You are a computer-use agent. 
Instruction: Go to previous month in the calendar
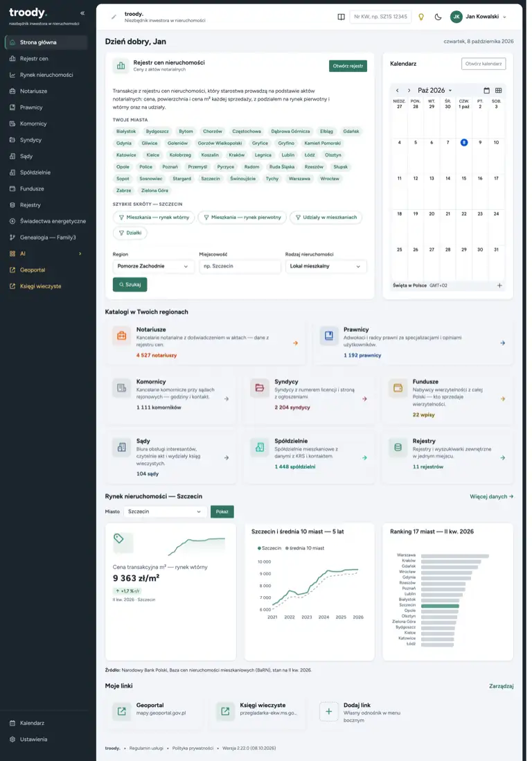pyautogui.click(x=397, y=90)
